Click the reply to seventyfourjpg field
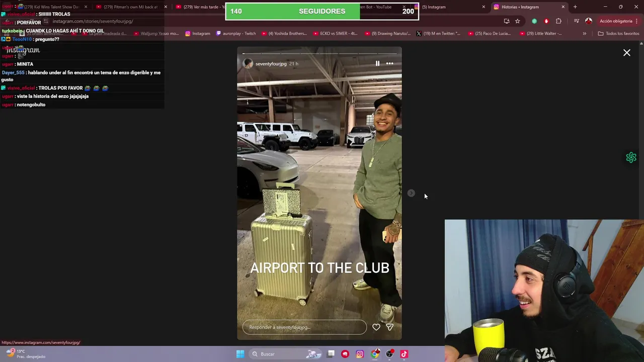The width and height of the screenshot is (644, 362). [304, 327]
